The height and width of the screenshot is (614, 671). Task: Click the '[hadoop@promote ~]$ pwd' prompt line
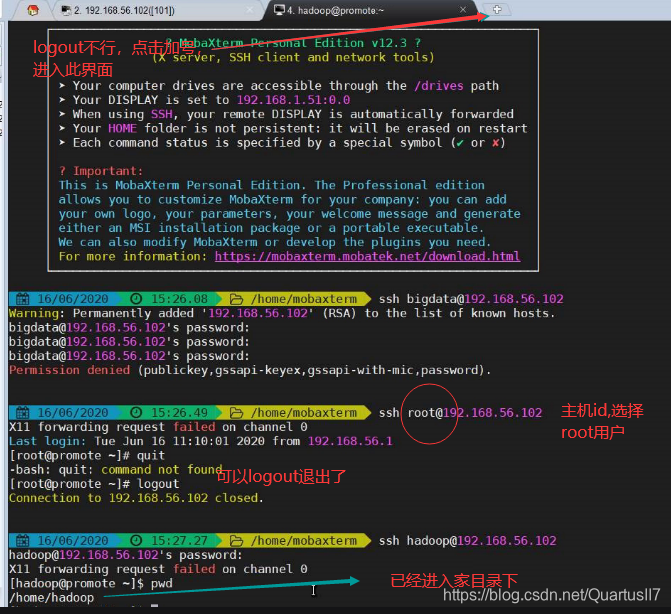coord(91,583)
